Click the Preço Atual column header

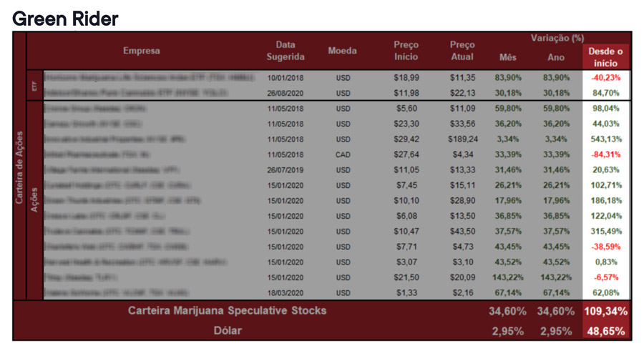pos(462,51)
